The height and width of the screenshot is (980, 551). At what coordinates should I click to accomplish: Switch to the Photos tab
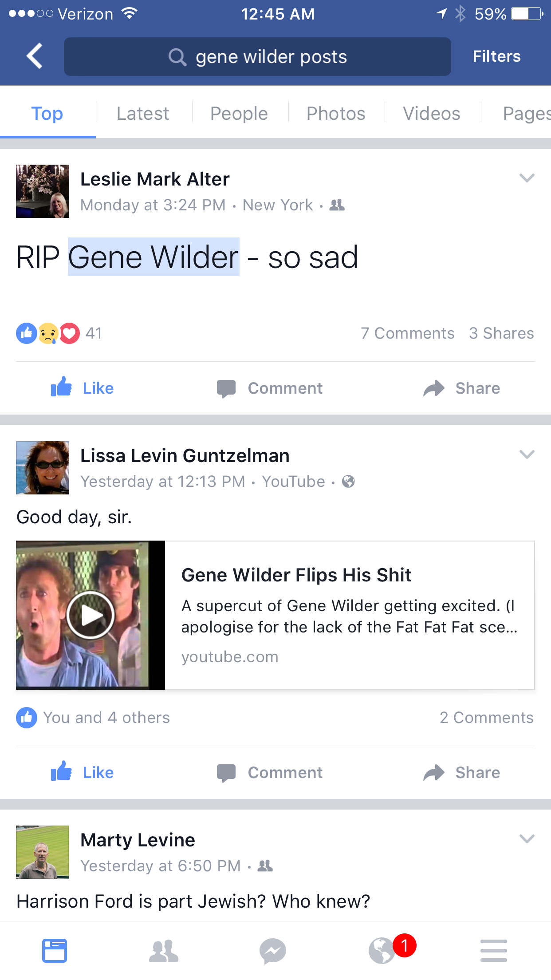pos(336,114)
